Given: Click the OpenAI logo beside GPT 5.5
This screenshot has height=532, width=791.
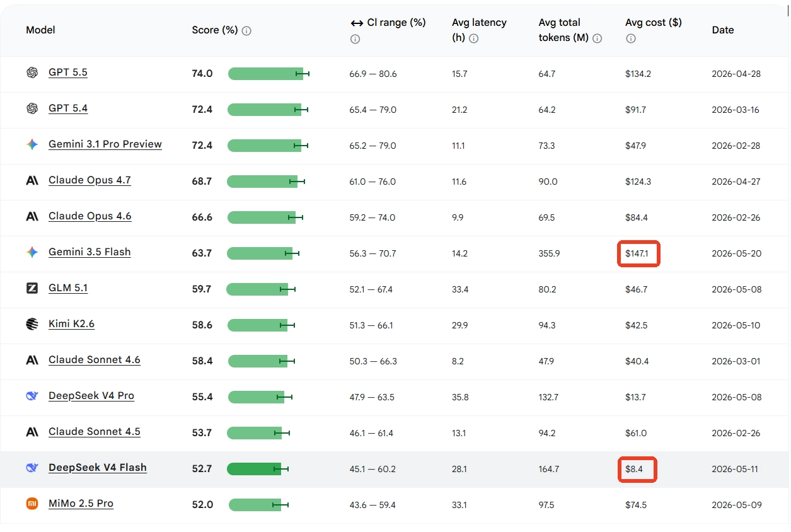Looking at the screenshot, I should pyautogui.click(x=32, y=72).
